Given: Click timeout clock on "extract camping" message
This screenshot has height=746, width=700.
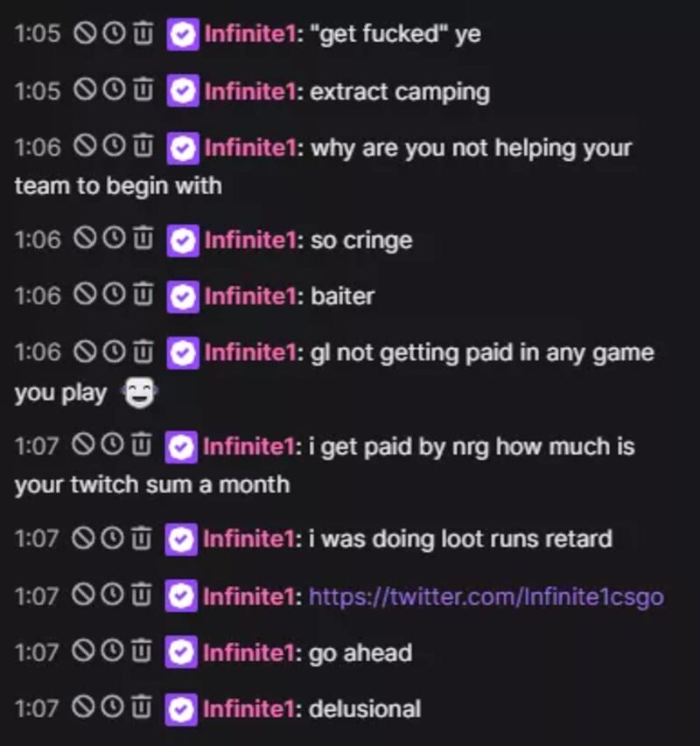Looking at the screenshot, I should pos(114,90).
